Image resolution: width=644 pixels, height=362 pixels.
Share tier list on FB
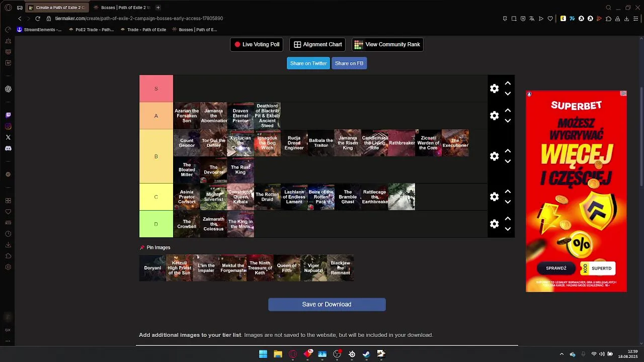(x=349, y=63)
